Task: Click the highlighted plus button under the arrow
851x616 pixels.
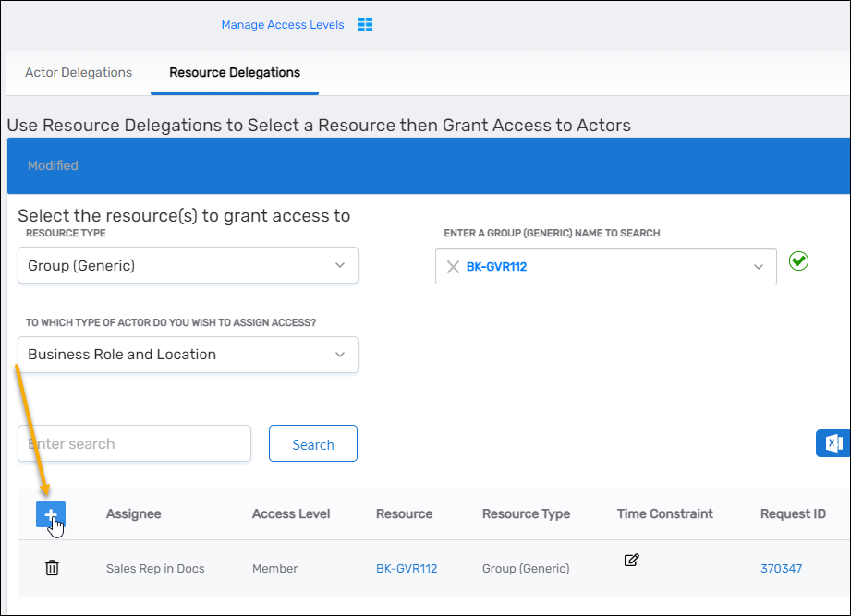Action: coord(51,514)
